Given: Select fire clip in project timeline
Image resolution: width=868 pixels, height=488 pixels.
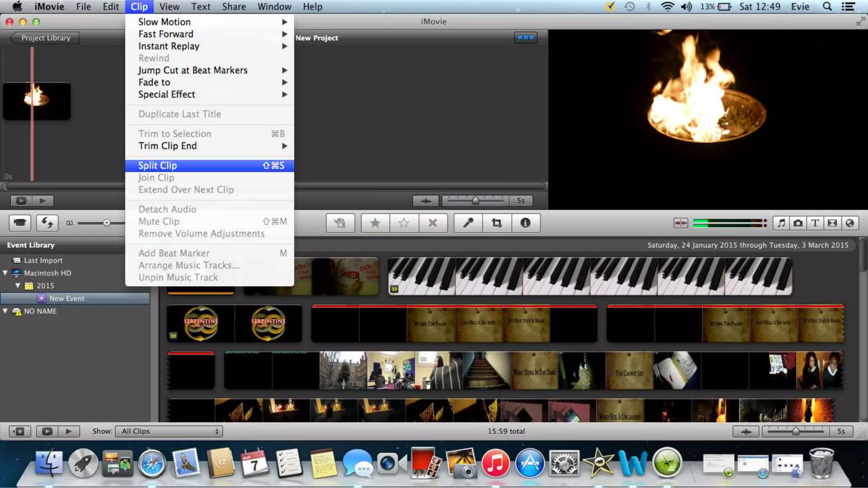Looking at the screenshot, I should click(x=37, y=101).
